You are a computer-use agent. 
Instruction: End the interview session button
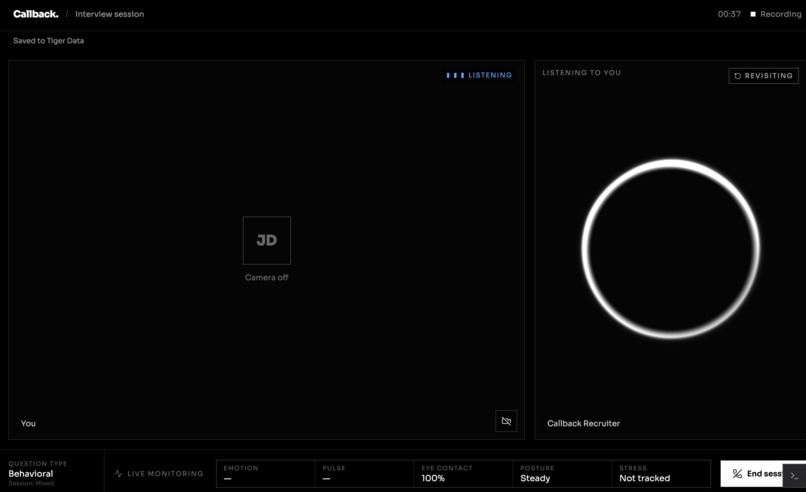[752, 473]
